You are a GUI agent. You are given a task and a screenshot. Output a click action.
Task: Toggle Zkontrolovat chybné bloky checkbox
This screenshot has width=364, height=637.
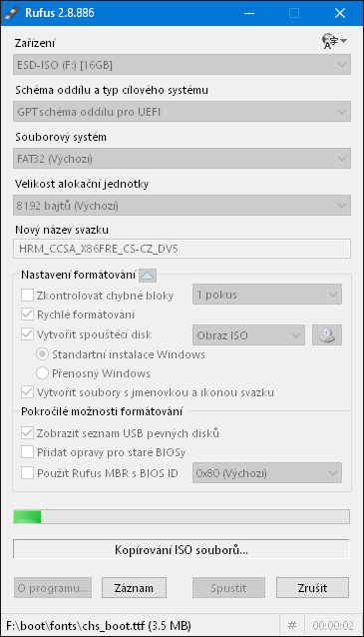(x=27, y=295)
